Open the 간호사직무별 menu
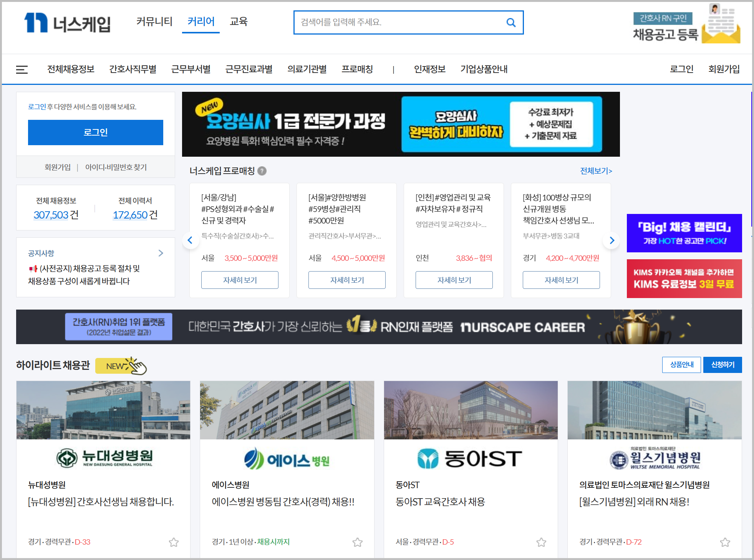 click(x=133, y=69)
